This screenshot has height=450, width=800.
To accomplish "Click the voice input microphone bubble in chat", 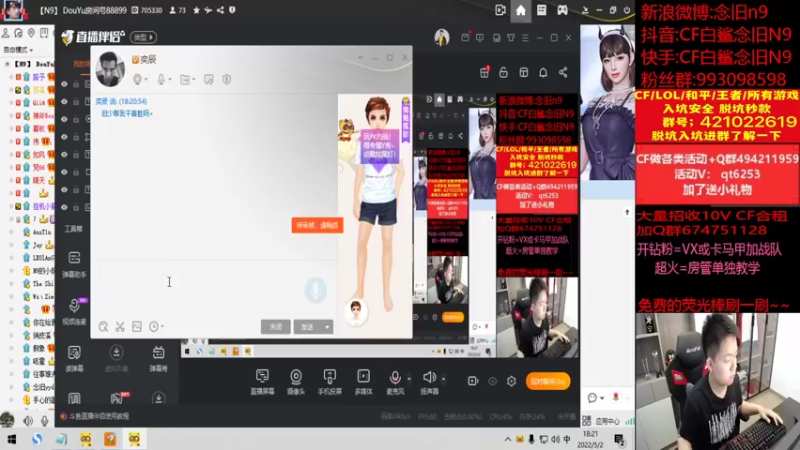I will [315, 290].
